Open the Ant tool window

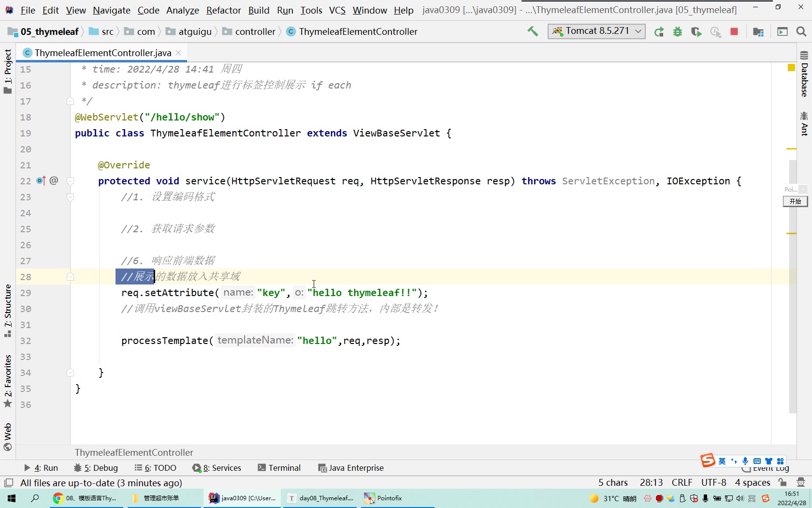tap(804, 124)
